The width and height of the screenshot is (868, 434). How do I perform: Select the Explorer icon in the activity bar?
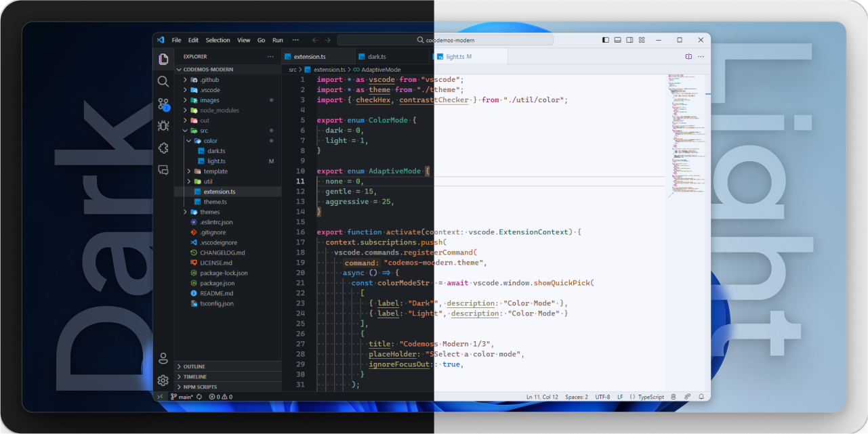163,58
